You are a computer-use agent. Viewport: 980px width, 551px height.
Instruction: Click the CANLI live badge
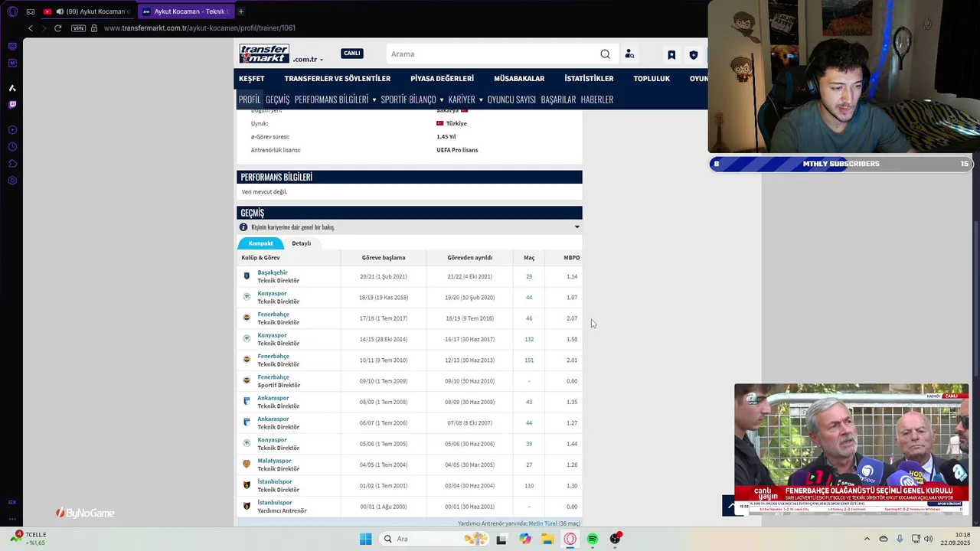tap(352, 54)
